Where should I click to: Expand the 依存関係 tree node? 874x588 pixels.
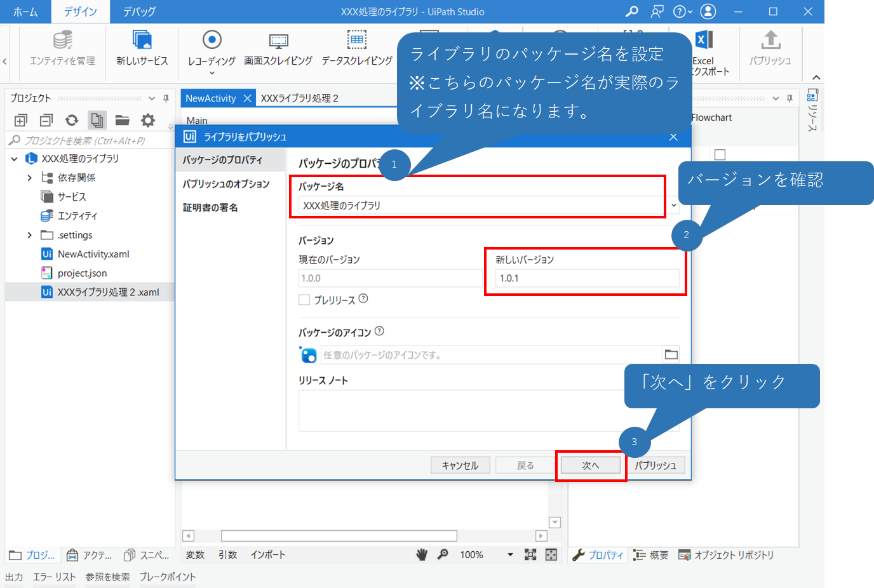pyautogui.click(x=29, y=178)
